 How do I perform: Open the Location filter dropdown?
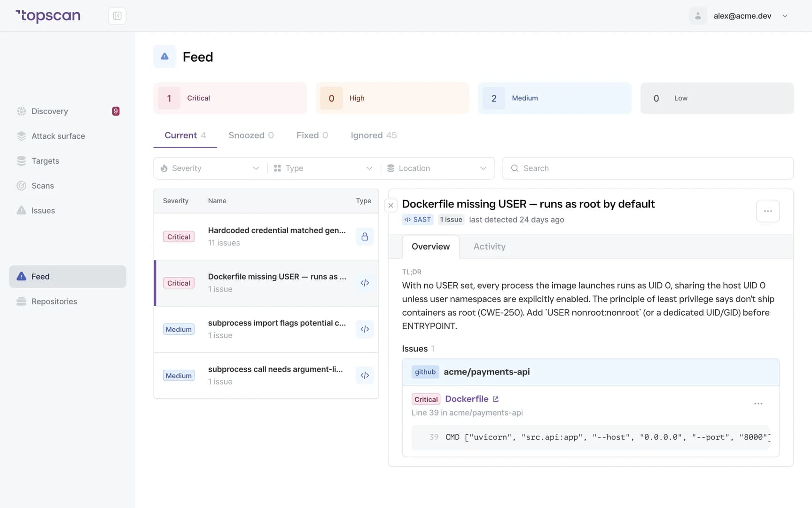tap(437, 168)
